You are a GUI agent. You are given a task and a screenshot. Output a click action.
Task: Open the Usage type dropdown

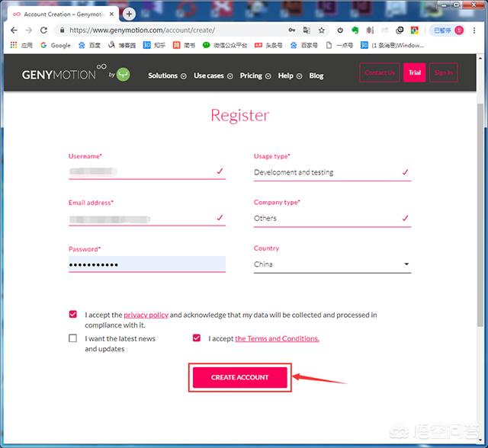click(332, 172)
